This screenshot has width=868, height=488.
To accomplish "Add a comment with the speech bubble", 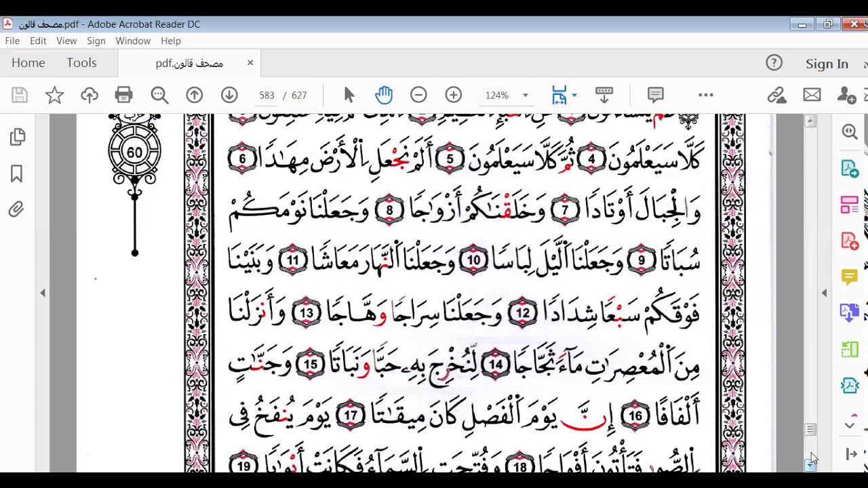I will [x=655, y=95].
